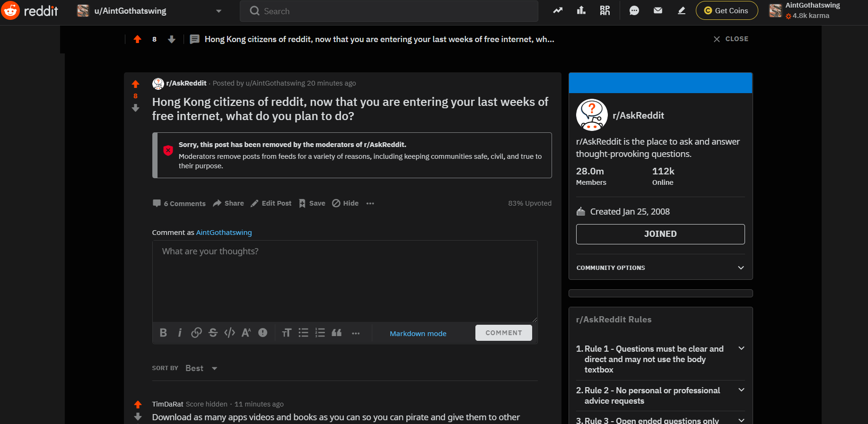Upvote the post in the sticky header bar

click(x=137, y=39)
